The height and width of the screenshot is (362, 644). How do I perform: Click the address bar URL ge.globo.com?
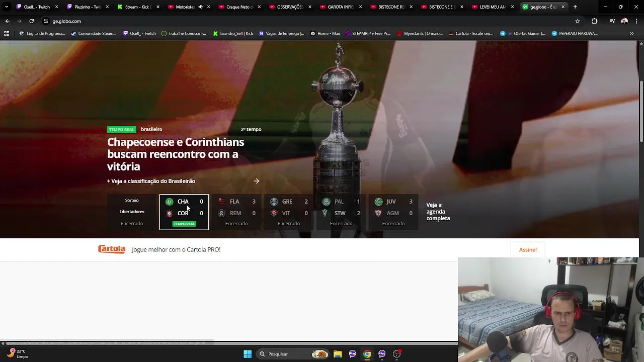[66, 21]
